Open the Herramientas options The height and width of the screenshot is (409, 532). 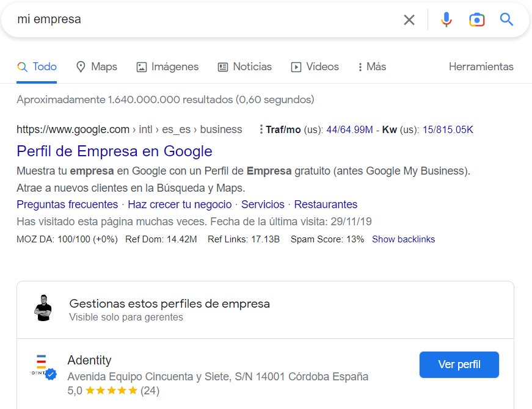481,67
